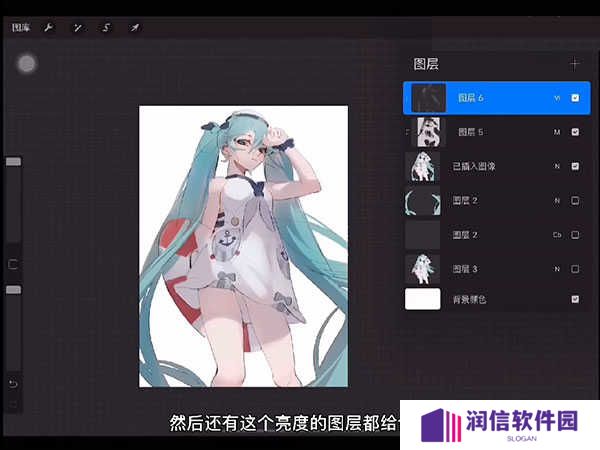Open the white 背景颜色 color swatch
The width and height of the screenshot is (600, 450).
[x=422, y=299]
